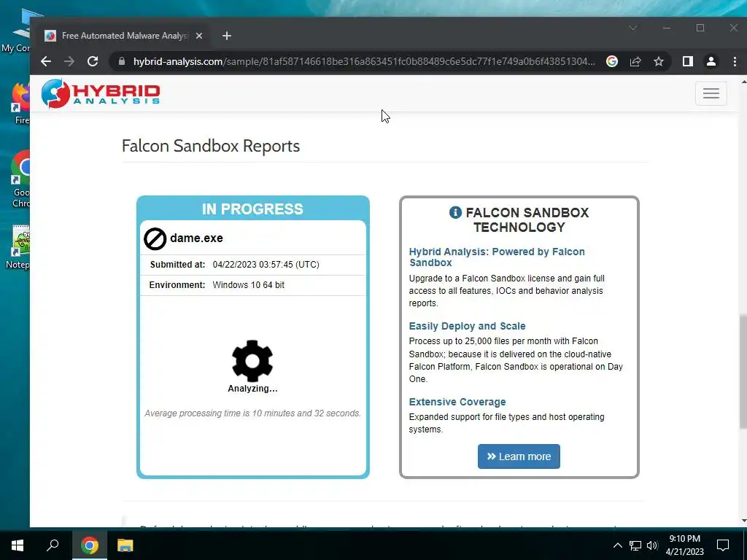Image resolution: width=747 pixels, height=560 pixels.
Task: Click the Falcon Sandbox Reports heading
Action: [211, 146]
